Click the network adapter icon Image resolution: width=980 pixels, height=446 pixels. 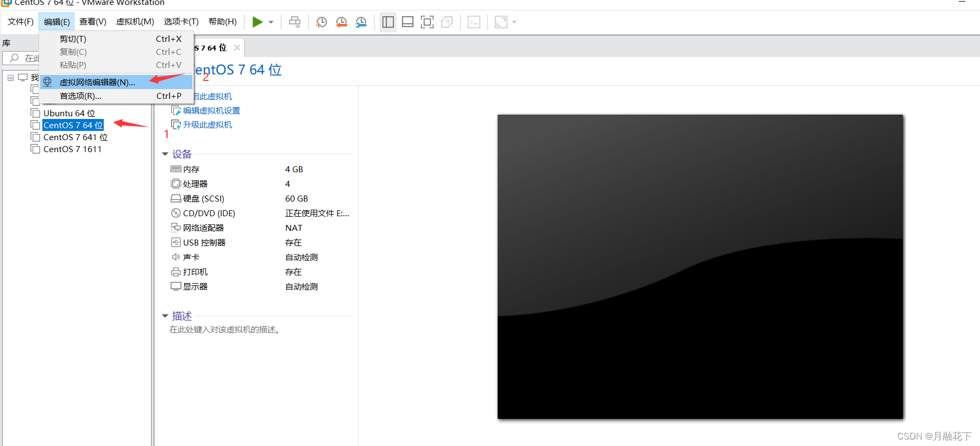pyautogui.click(x=176, y=228)
